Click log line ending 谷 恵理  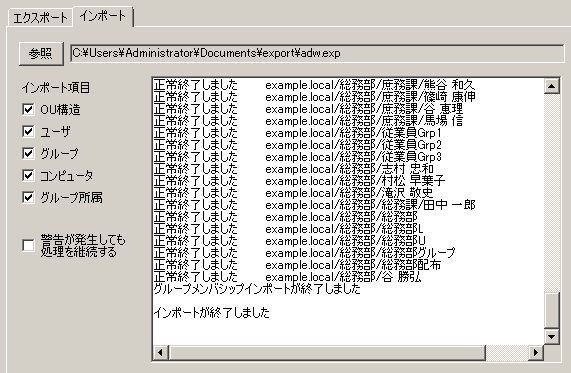point(308,109)
